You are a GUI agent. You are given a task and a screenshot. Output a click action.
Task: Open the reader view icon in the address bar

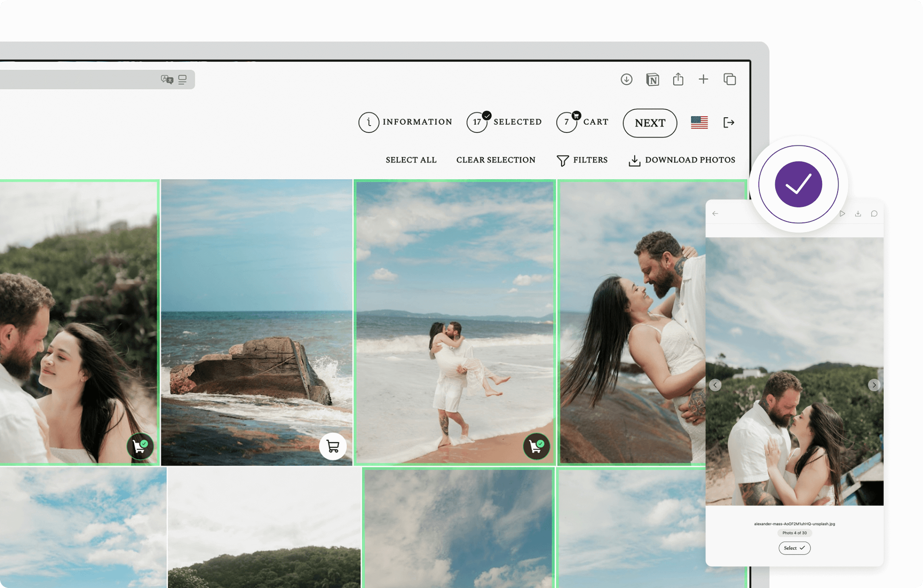tap(182, 80)
